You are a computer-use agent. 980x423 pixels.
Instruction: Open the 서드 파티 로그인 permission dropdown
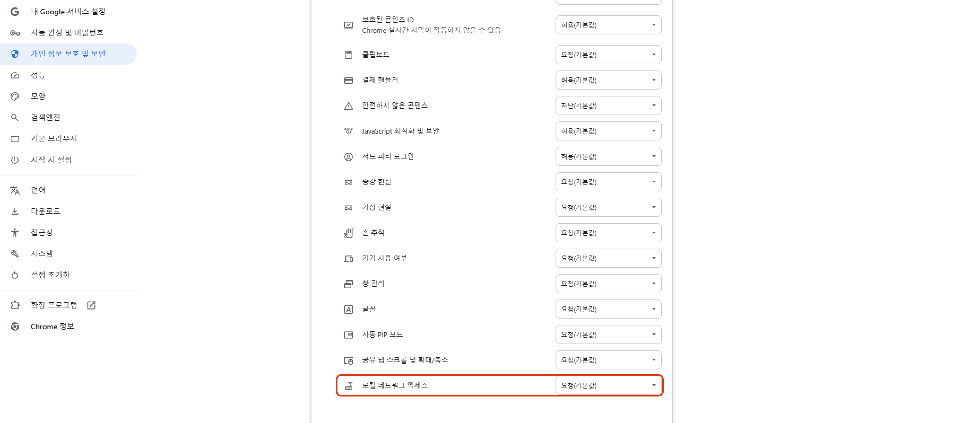608,157
